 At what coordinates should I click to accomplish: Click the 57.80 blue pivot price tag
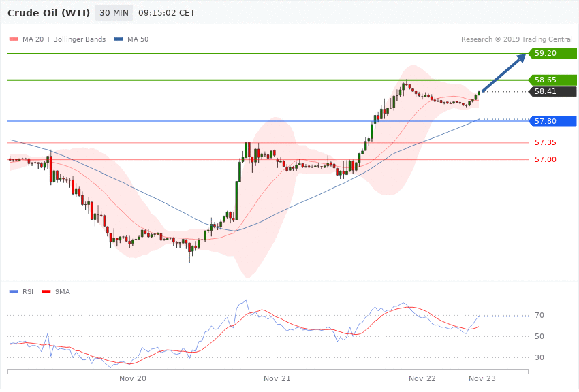click(553, 121)
